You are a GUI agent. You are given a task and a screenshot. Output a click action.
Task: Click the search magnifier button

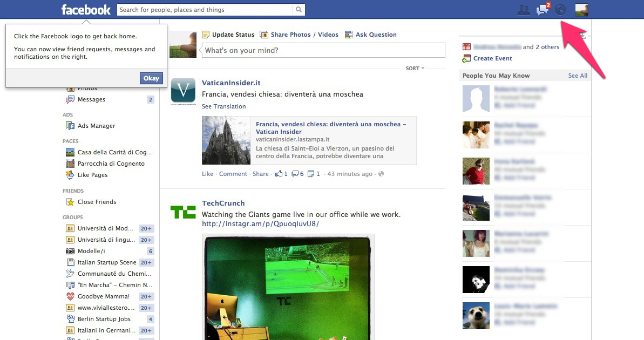pos(299,10)
